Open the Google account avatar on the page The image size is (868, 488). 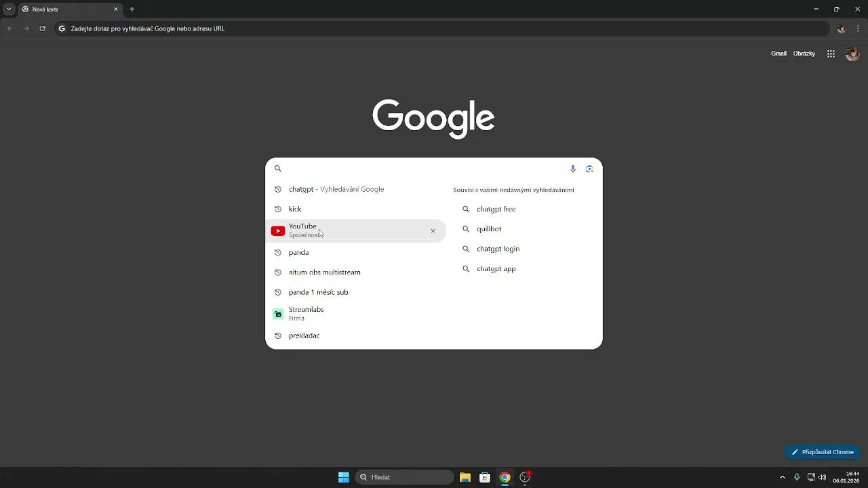[852, 54]
